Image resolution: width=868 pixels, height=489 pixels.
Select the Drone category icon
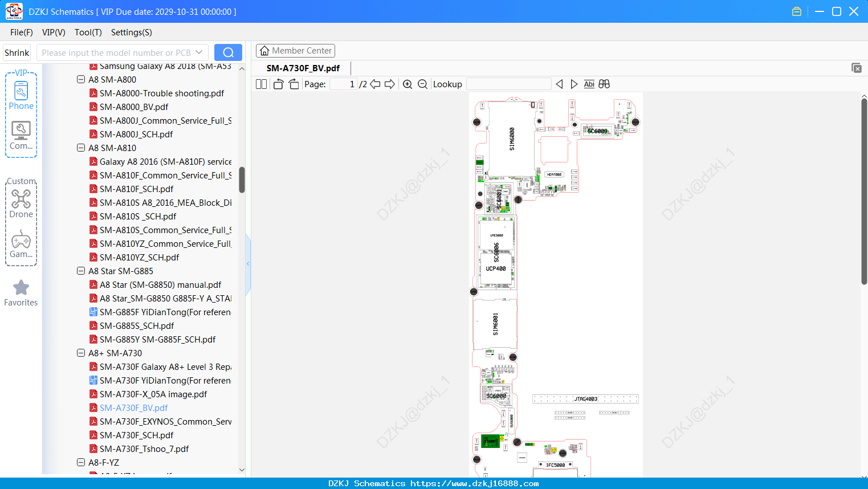click(21, 203)
